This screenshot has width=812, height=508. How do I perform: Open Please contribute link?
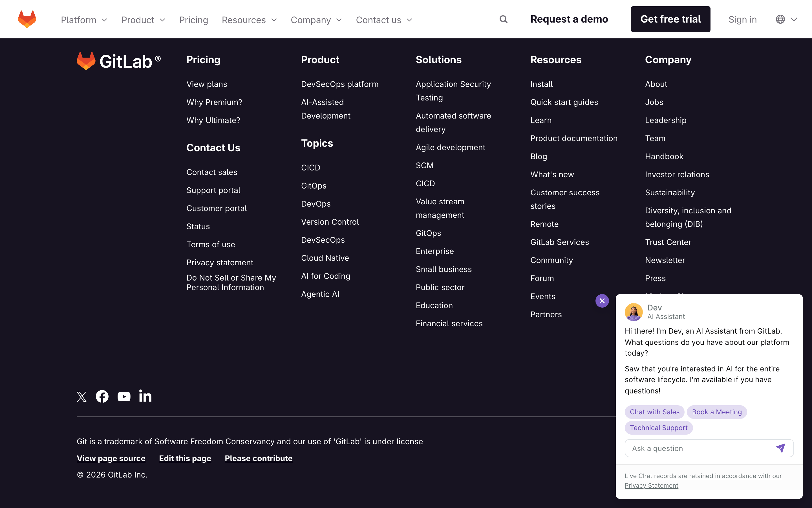pyautogui.click(x=258, y=458)
